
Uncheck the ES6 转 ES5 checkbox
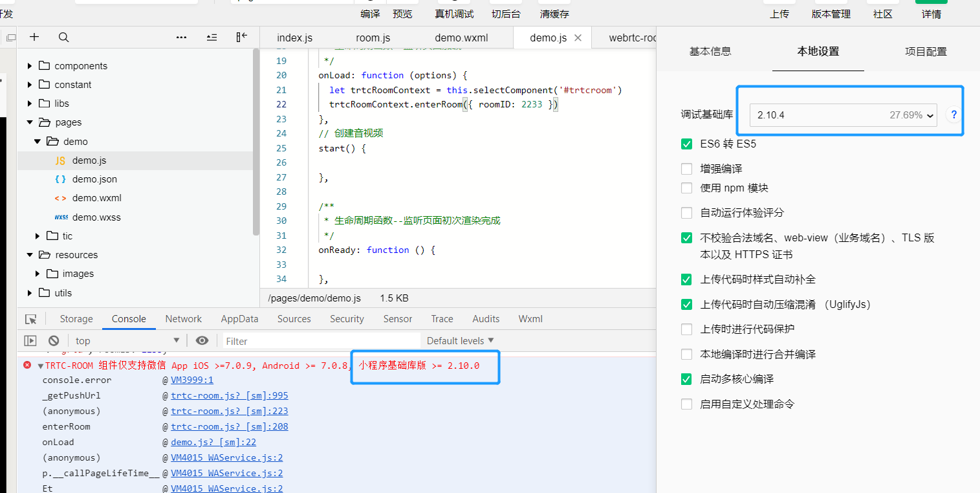coord(686,144)
